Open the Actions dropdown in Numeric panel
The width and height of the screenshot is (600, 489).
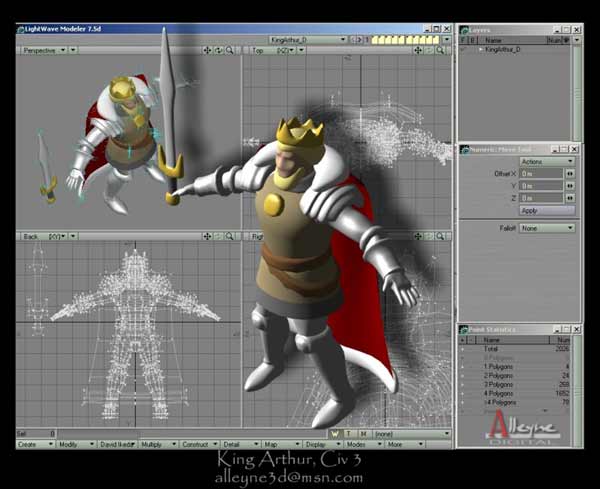coord(546,161)
